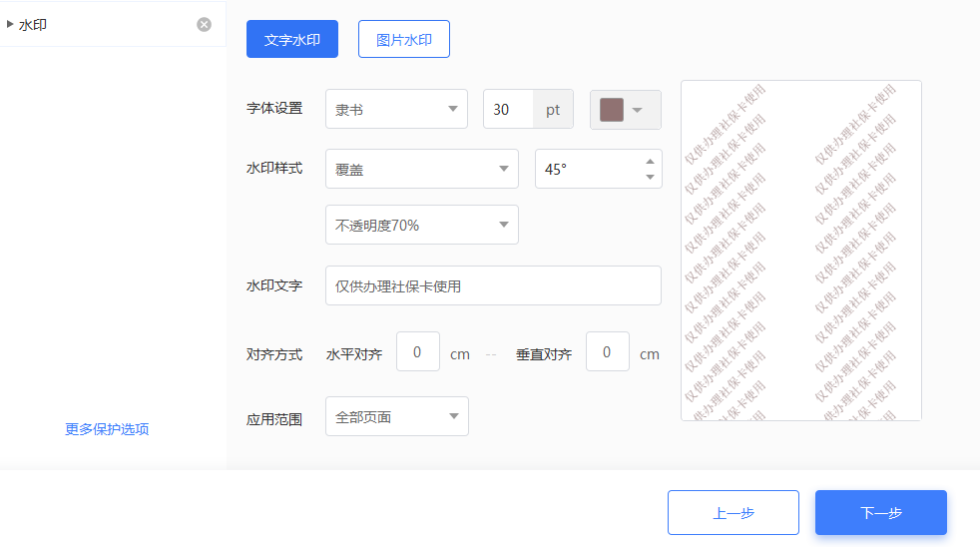This screenshot has height=547, width=980.
Task: Open the 全部页面 range dropdown
Action: 397,416
